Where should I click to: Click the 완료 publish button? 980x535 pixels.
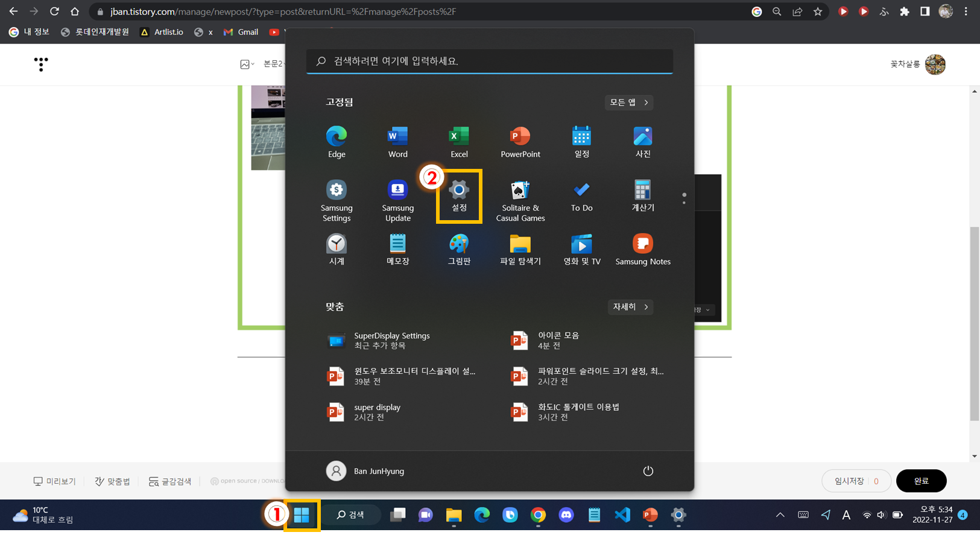tap(921, 481)
